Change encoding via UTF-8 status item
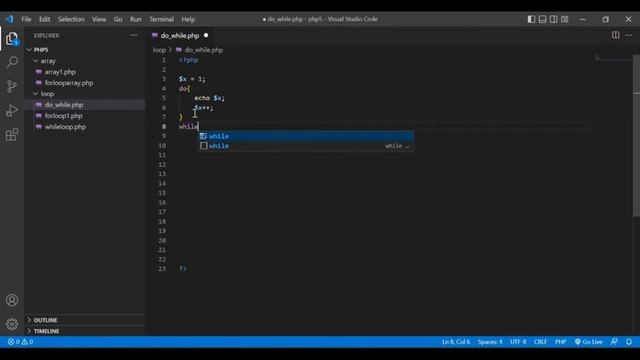This screenshot has height=360, width=640. [518, 342]
